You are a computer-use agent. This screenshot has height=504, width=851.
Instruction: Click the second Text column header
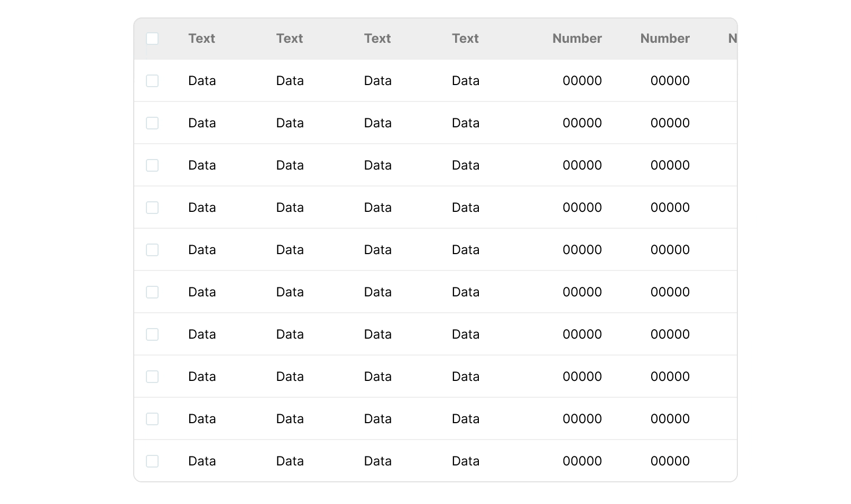point(290,39)
